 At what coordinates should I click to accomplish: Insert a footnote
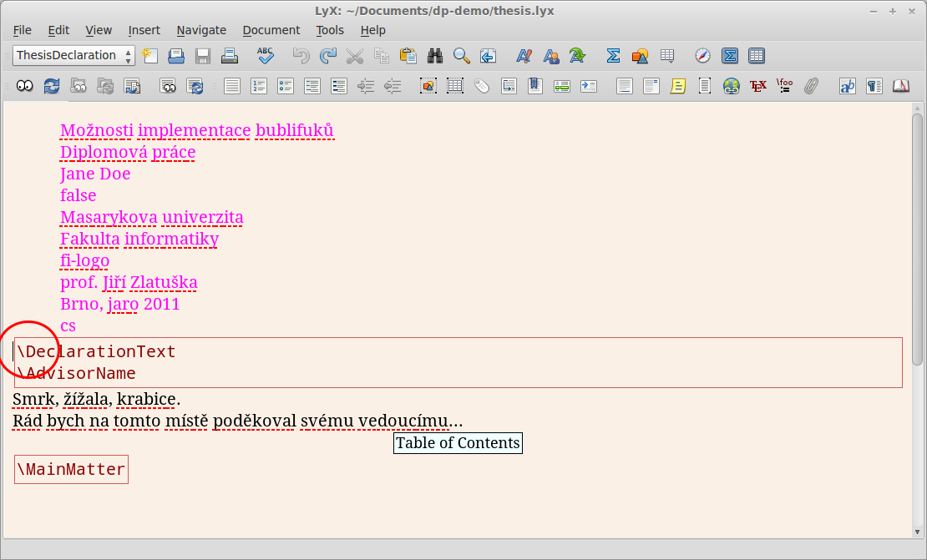[x=625, y=86]
